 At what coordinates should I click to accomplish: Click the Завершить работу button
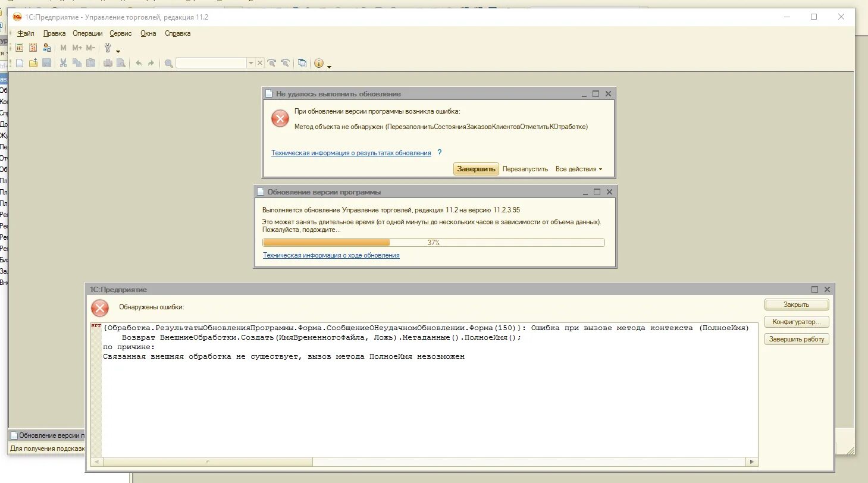[x=797, y=339]
